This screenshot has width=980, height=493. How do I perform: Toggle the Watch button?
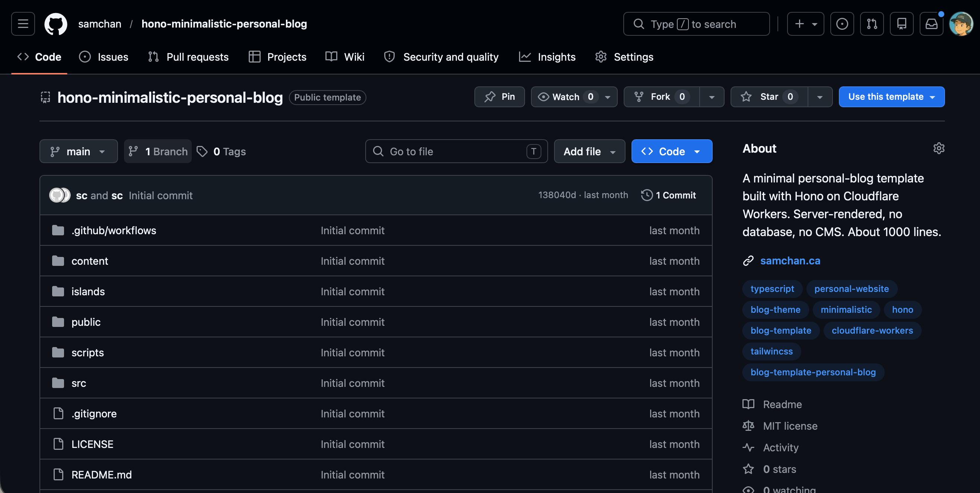point(574,96)
